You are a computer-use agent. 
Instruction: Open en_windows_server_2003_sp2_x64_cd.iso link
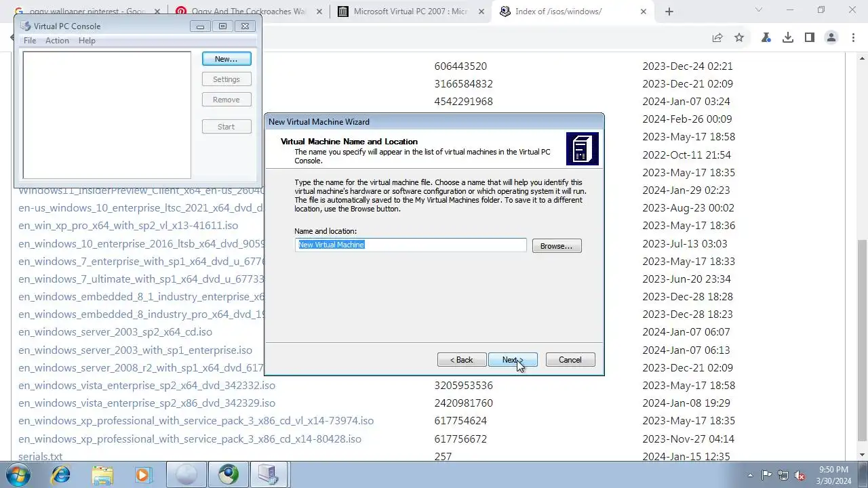115,332
